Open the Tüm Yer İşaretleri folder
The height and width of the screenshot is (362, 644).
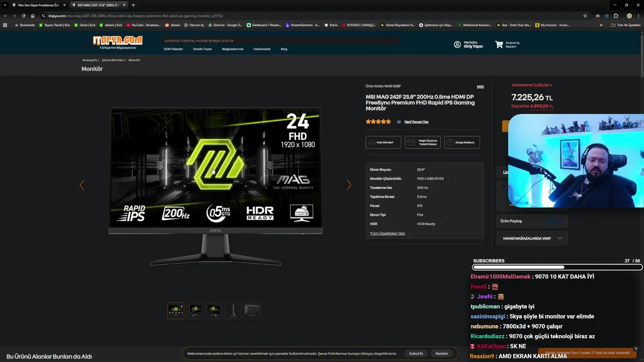pos(625,25)
